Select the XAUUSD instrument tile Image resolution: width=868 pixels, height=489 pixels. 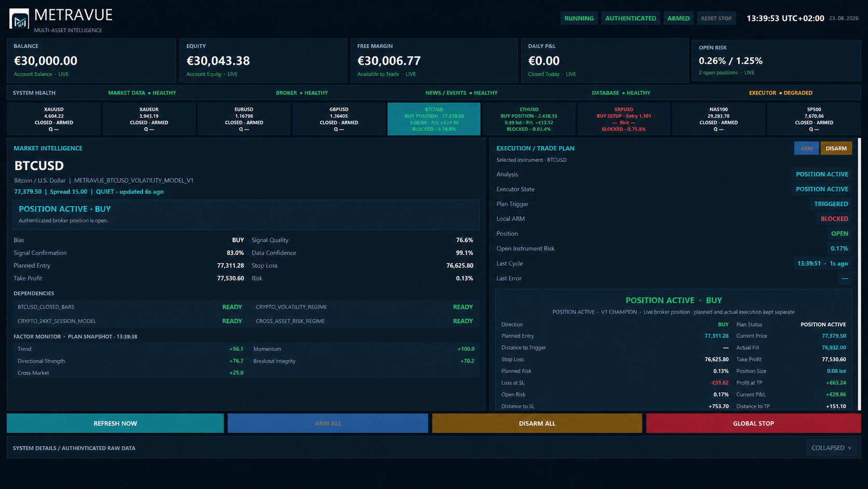point(54,119)
